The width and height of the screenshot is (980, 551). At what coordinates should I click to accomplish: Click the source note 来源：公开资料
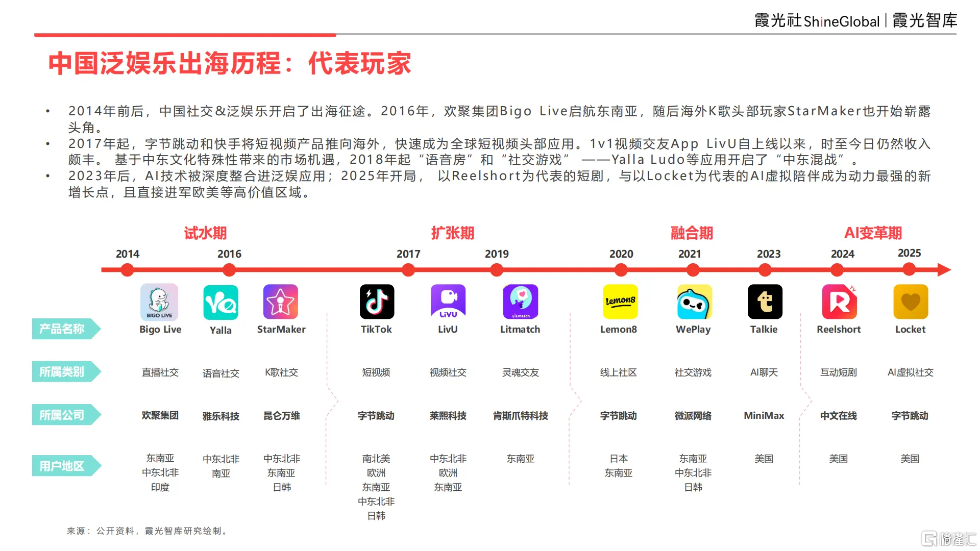(x=147, y=531)
